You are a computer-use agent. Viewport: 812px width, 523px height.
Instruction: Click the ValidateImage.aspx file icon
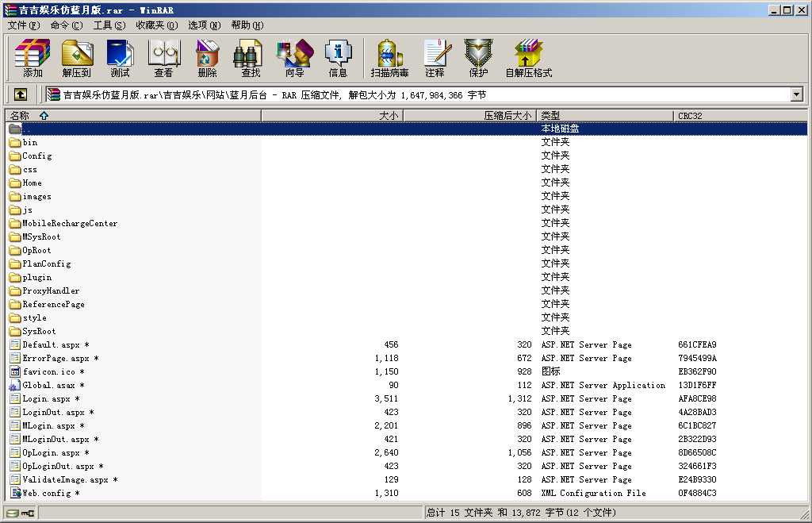(14, 479)
